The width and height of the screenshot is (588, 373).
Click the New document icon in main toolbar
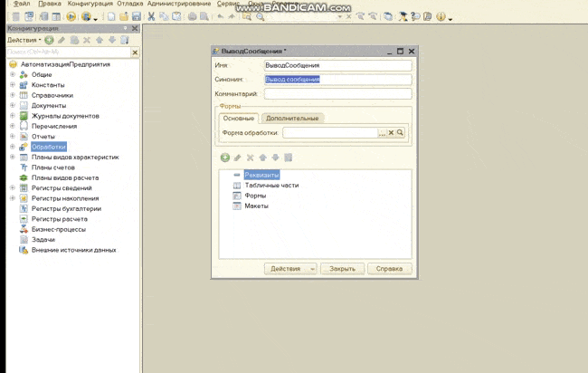[x=111, y=16]
